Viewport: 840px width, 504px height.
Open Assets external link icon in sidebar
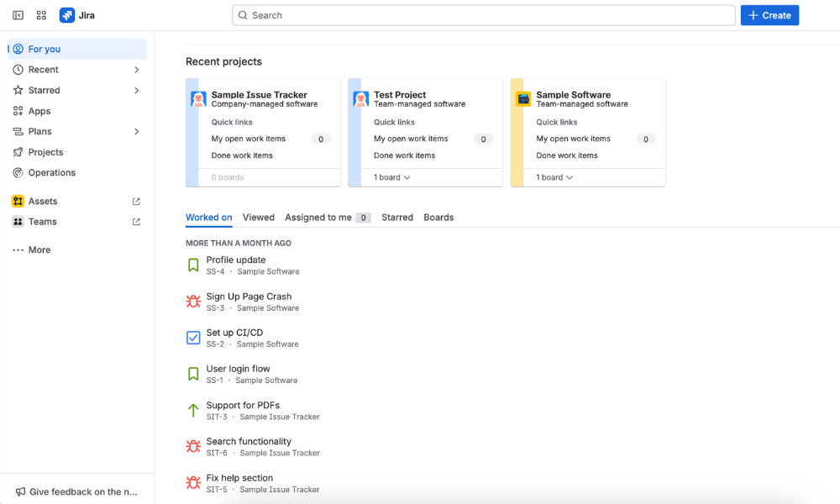(137, 202)
